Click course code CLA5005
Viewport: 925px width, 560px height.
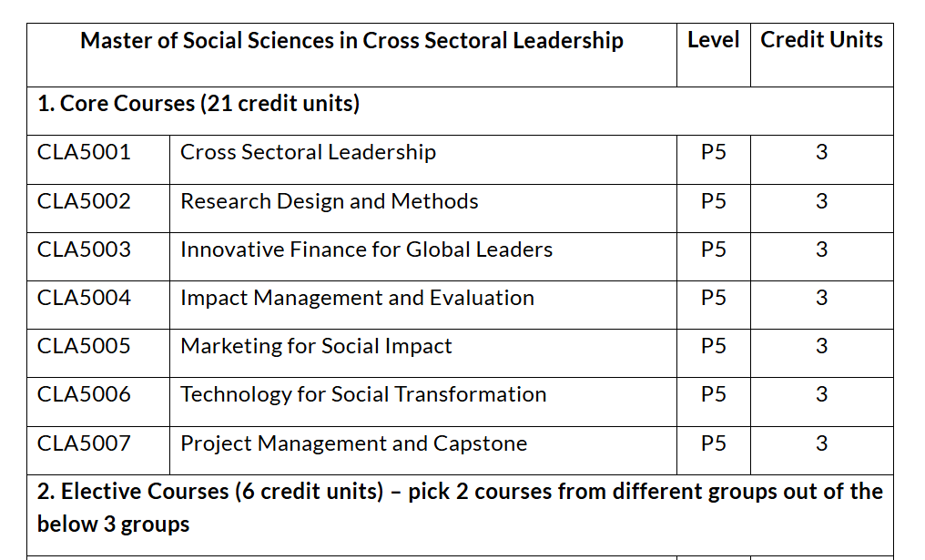coord(84,346)
